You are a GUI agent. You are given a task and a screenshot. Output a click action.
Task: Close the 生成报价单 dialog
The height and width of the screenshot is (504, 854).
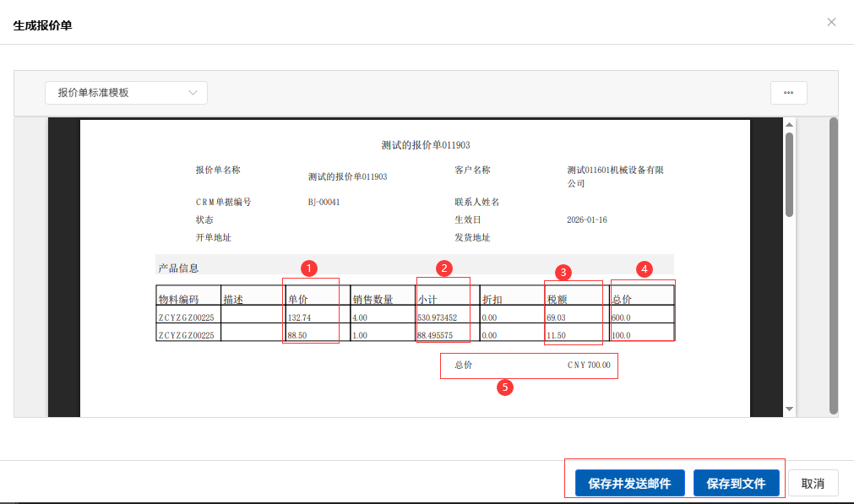click(x=831, y=22)
